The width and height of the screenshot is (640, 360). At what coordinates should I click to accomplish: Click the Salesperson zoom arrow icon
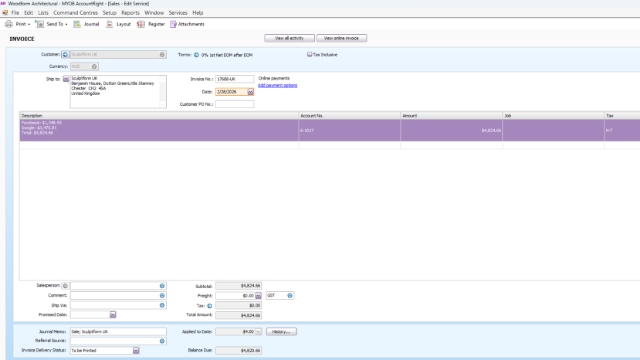click(x=65, y=286)
